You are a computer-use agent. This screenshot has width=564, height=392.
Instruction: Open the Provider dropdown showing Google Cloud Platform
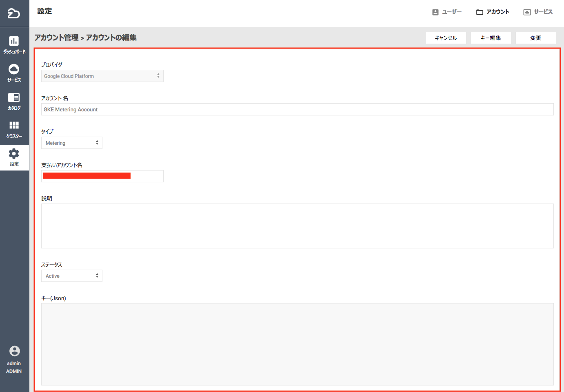(x=102, y=76)
